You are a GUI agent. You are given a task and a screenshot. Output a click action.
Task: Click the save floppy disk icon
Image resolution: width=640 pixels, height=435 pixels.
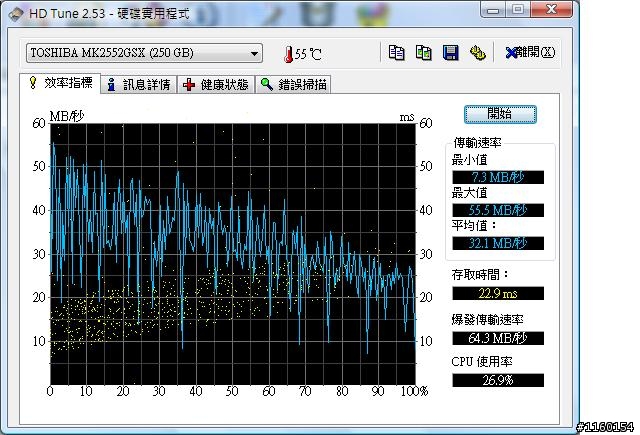[x=451, y=53]
